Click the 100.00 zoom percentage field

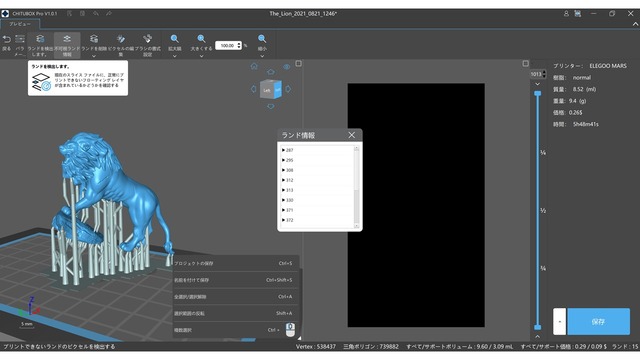(227, 46)
